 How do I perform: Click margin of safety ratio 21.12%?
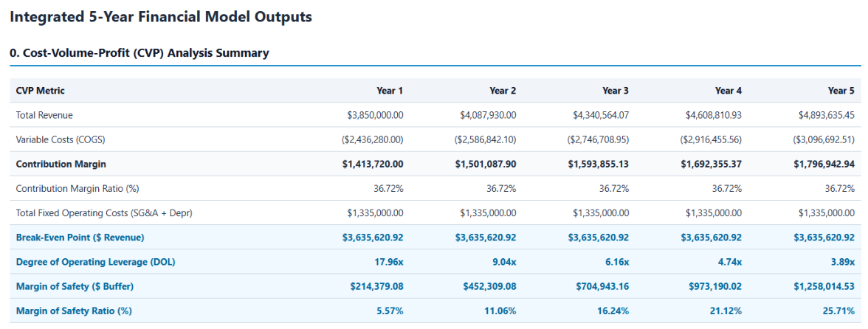point(727,311)
